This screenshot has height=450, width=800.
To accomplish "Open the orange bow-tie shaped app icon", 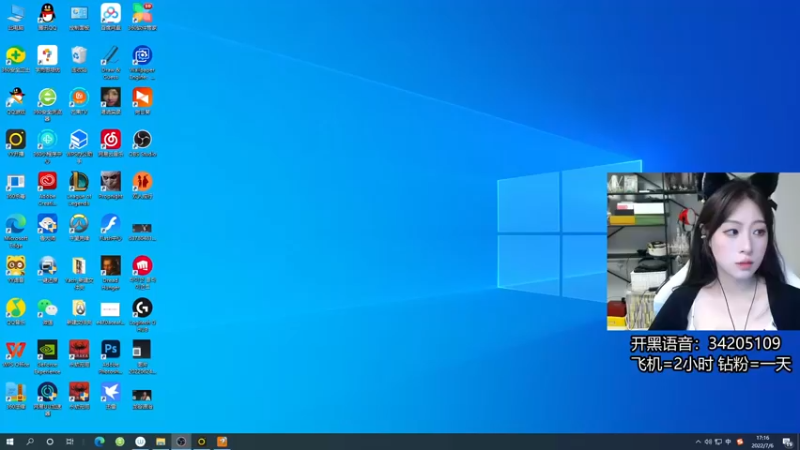I will [x=142, y=100].
